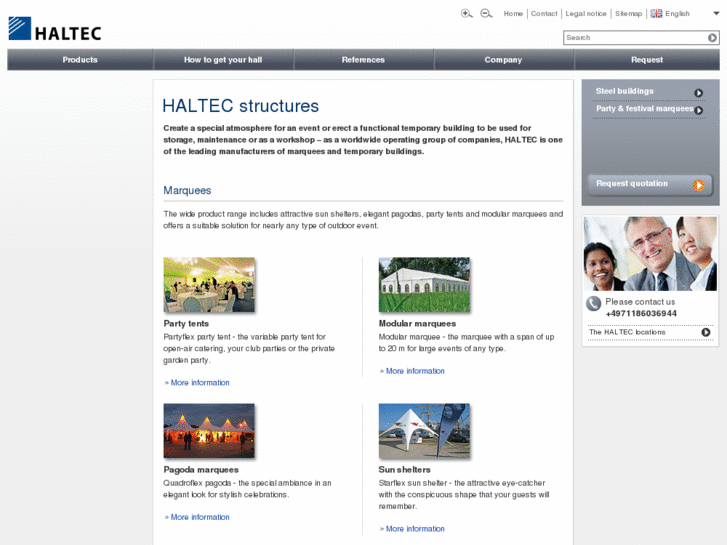This screenshot has width=727, height=545.
Task: Open the Company menu
Action: coord(503,60)
